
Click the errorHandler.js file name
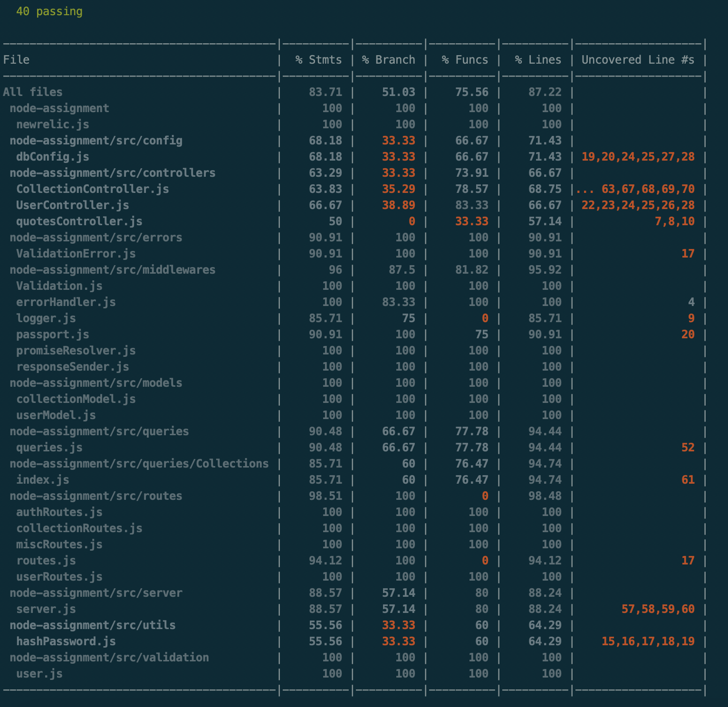(x=66, y=302)
